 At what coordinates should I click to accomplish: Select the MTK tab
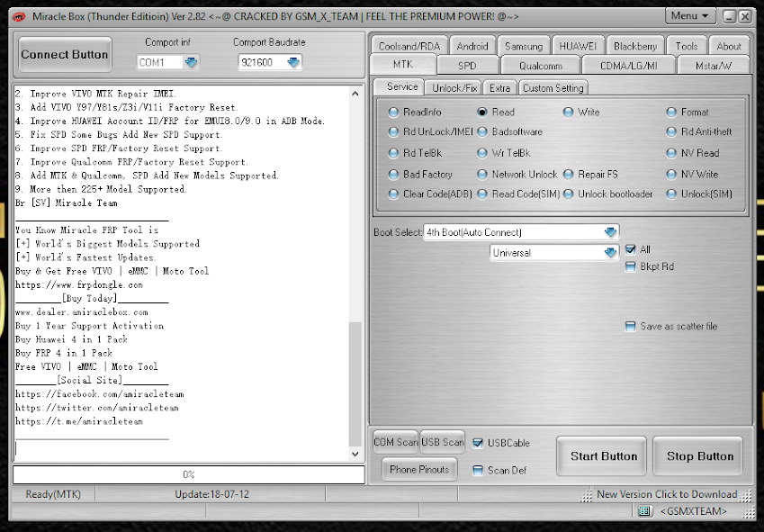403,64
